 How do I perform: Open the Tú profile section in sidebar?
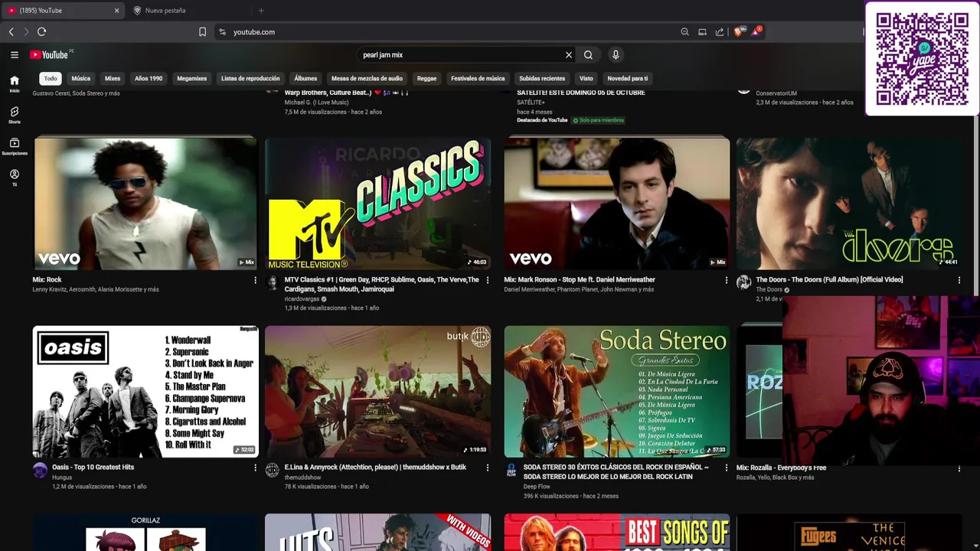coord(14,178)
